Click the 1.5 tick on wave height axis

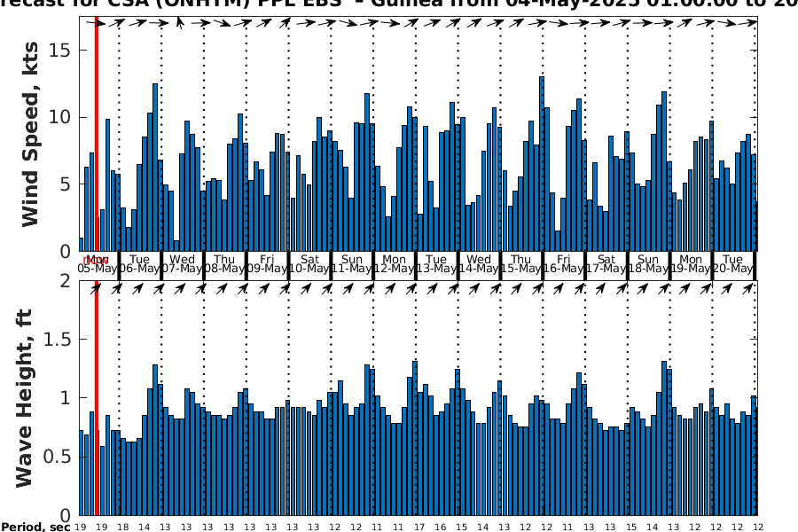pos(57,339)
